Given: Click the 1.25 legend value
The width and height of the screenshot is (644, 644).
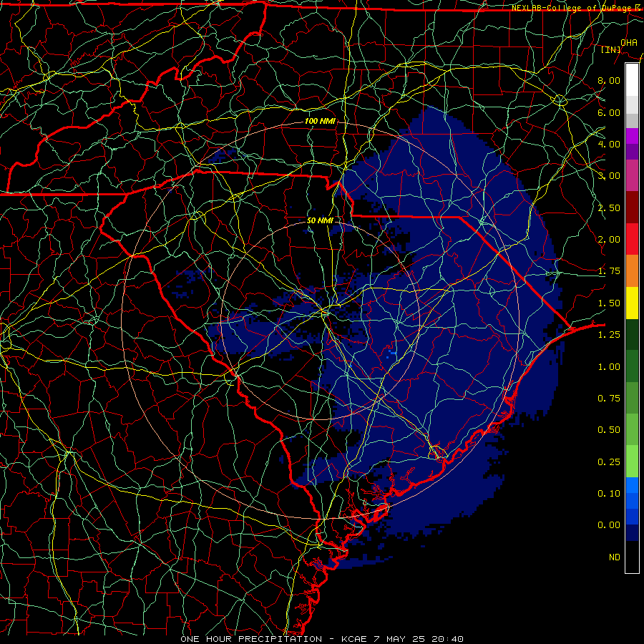Looking at the screenshot, I should click(609, 335).
